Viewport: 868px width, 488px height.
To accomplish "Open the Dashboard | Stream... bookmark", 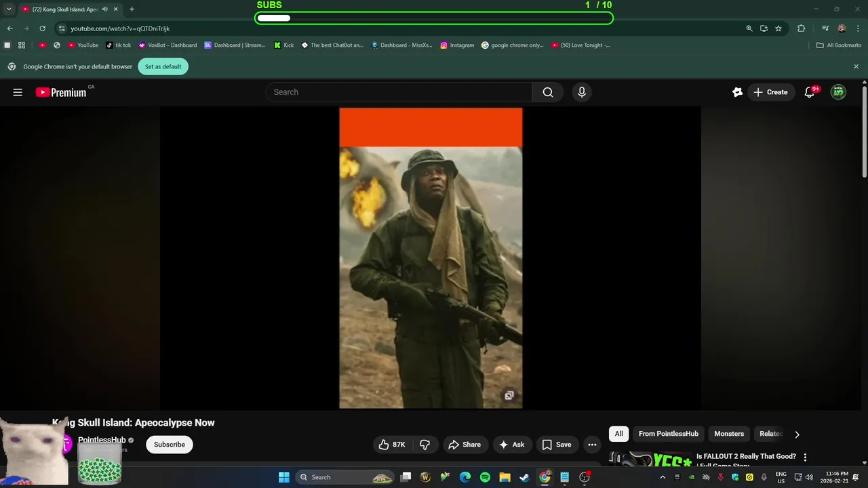I will pos(235,45).
